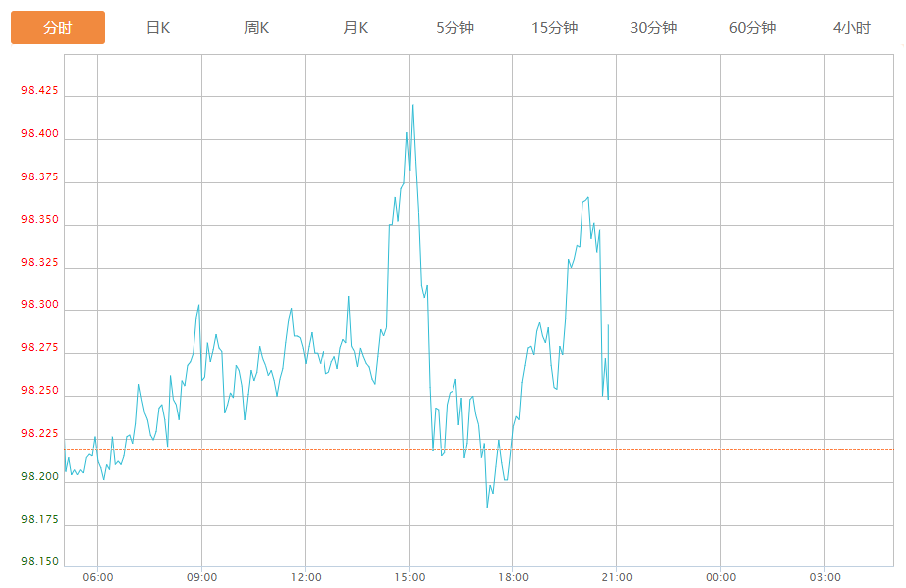Switch to the 月K tab
Image resolution: width=906 pixels, height=588 pixels.
pos(356,28)
